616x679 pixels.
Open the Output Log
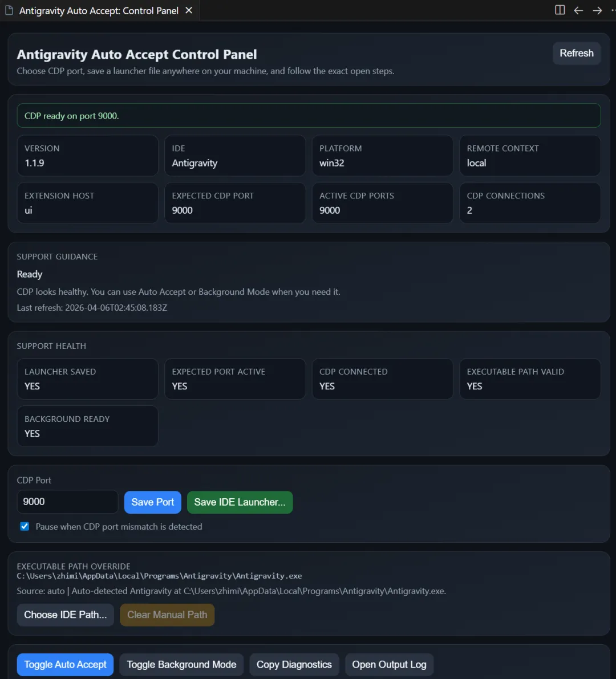(x=389, y=664)
